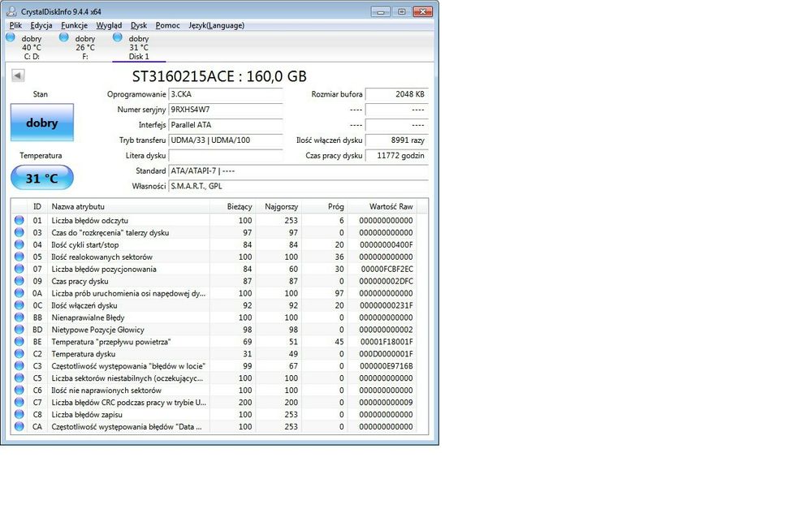Click status circle for attribute 01

pyautogui.click(x=19, y=220)
